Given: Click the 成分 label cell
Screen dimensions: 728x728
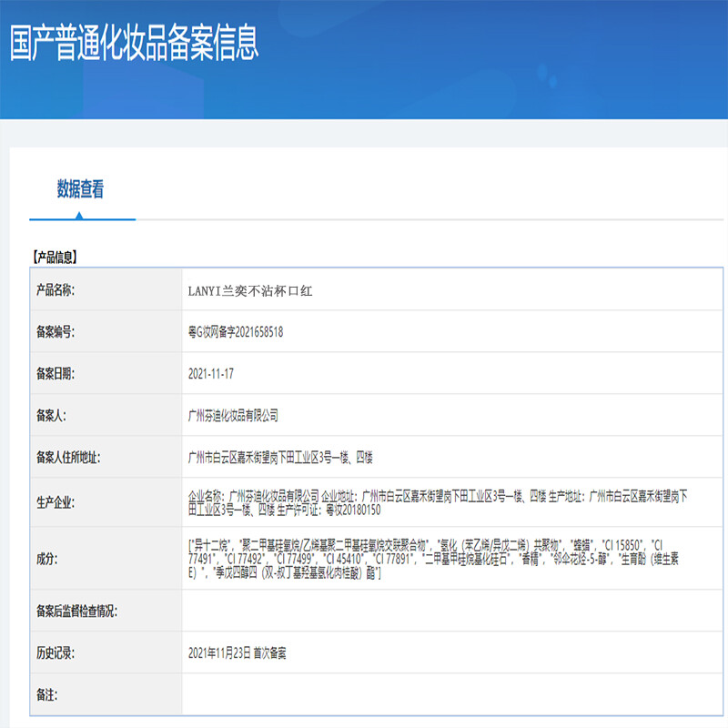Looking at the screenshot, I should [x=106, y=559].
